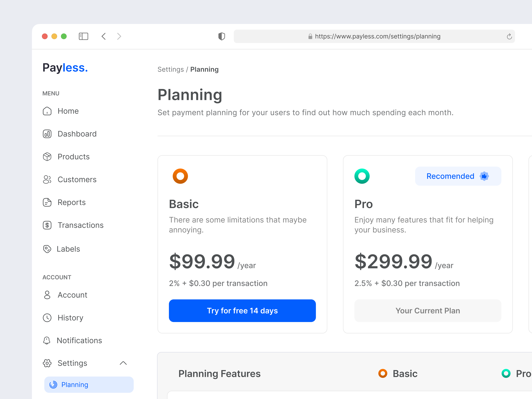532x399 pixels.
Task: Collapse the Settings menu chevron
Action: (x=123, y=363)
